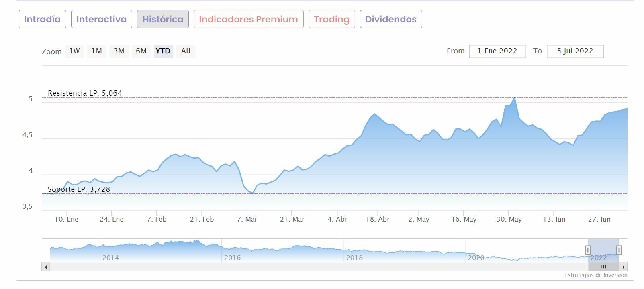Set zoom range to 1M
The height and width of the screenshot is (289, 644).
(x=97, y=51)
